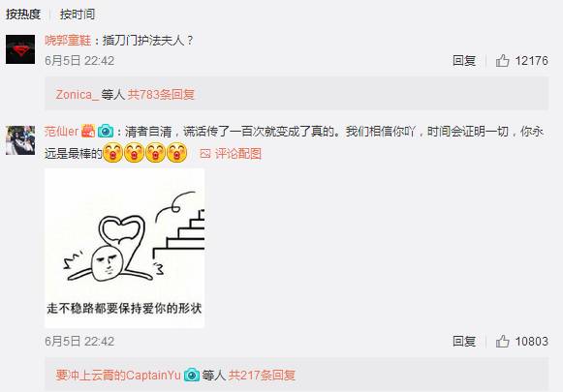Sort comments by 按热度

pos(23,15)
